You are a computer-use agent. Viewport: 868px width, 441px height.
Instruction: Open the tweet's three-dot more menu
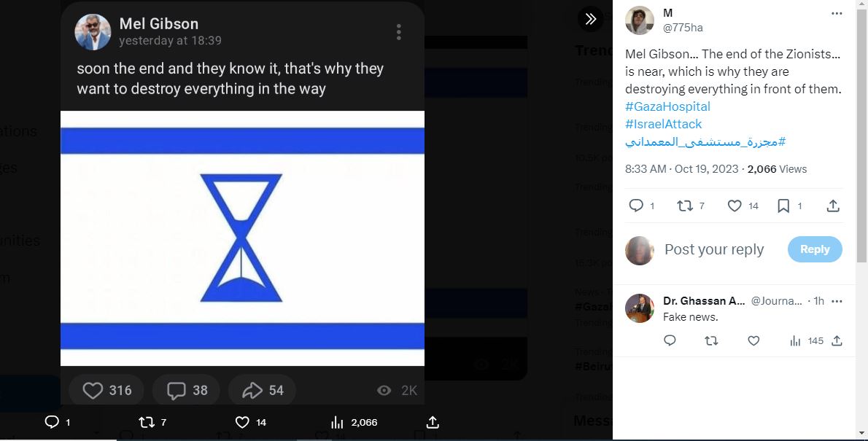pos(837,13)
